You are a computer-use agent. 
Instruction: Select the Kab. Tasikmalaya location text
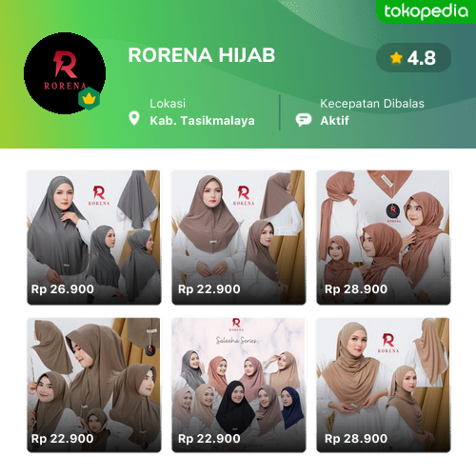tap(202, 121)
